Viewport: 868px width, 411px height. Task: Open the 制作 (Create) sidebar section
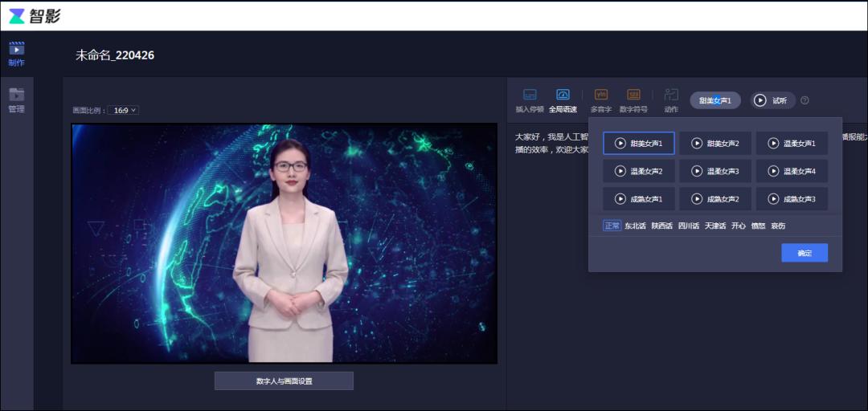(17, 55)
